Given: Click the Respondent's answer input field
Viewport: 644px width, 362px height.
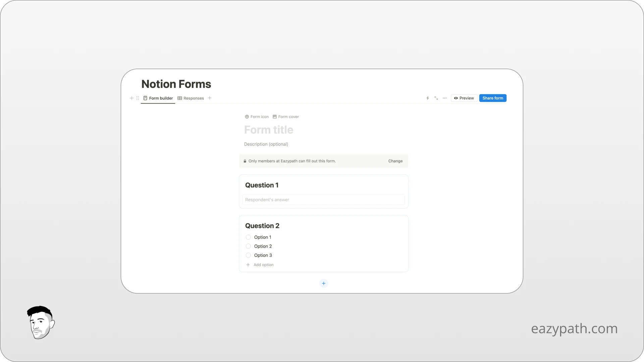Looking at the screenshot, I should 323,199.
